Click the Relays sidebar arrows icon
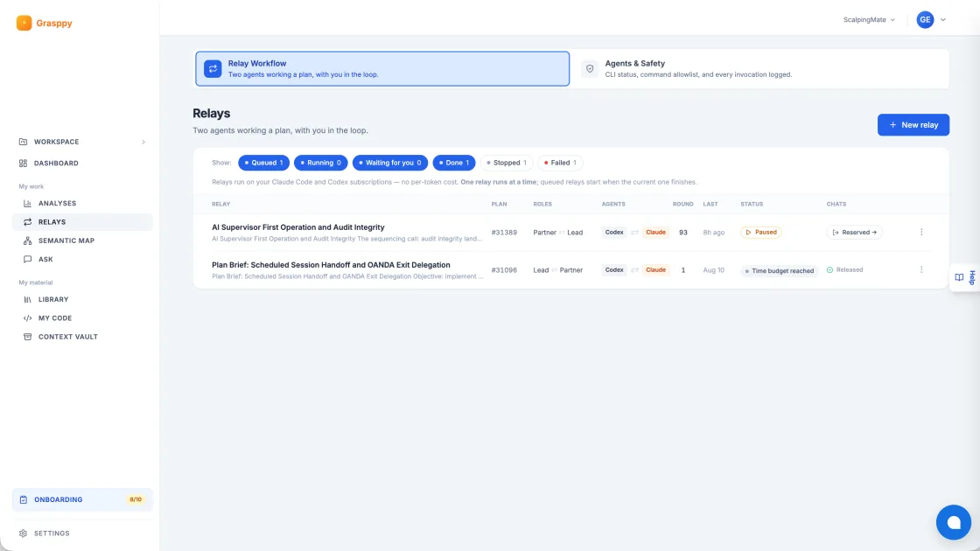 click(27, 222)
